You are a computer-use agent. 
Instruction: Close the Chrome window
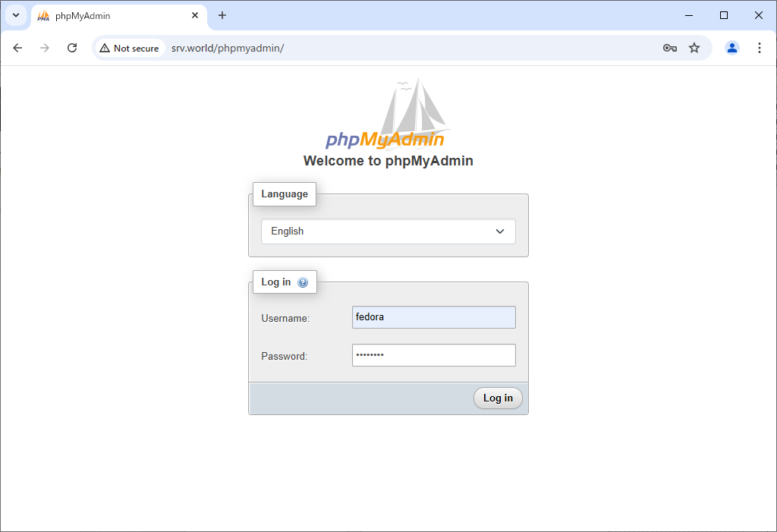click(759, 15)
